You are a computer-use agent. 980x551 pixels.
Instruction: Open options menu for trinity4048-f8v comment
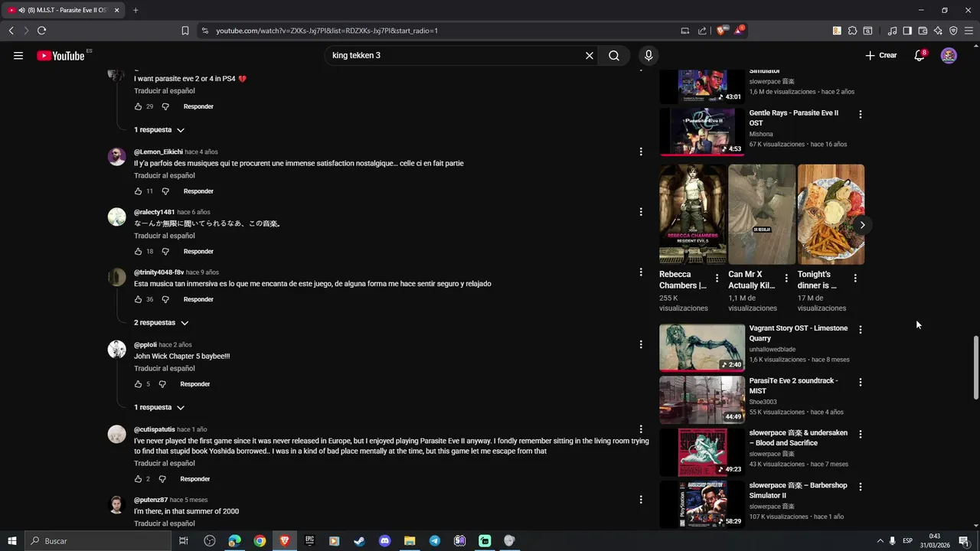tap(641, 272)
